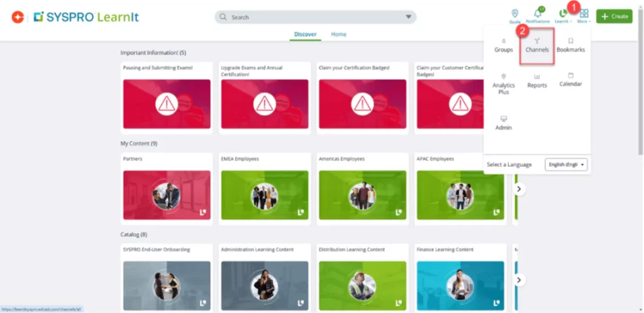Screen dimensions: 644x313
Task: Click the Guide location icon
Action: 515,15
